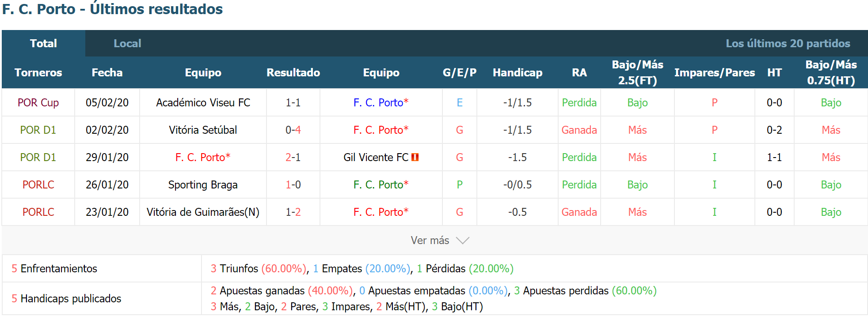Open Vitória de Guimarães(N) team link

point(203,212)
